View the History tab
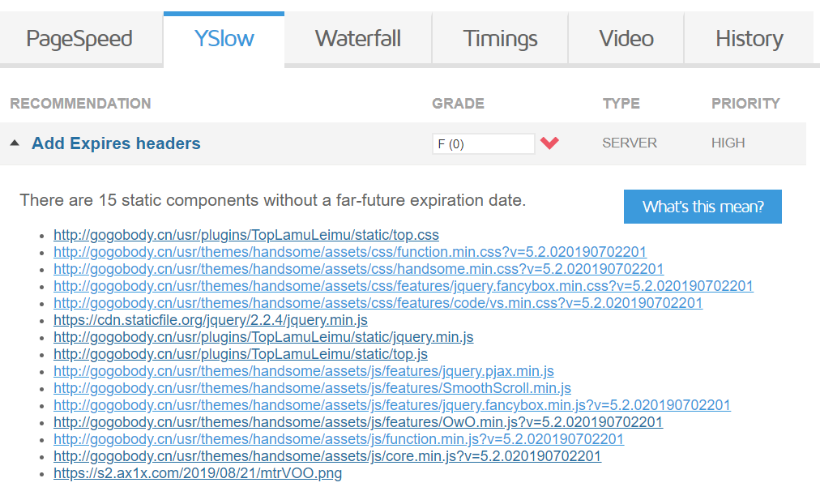The width and height of the screenshot is (820, 504). click(749, 38)
